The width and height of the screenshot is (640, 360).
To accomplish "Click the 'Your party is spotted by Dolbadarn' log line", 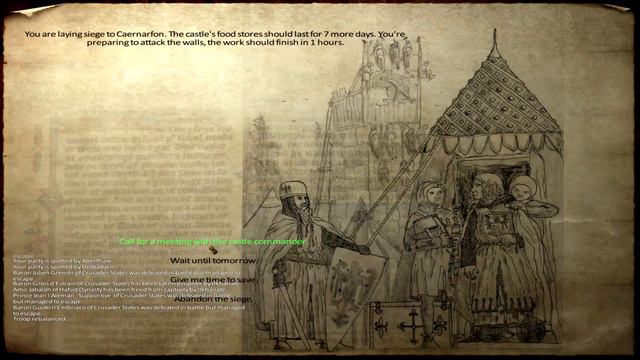I will (63, 267).
